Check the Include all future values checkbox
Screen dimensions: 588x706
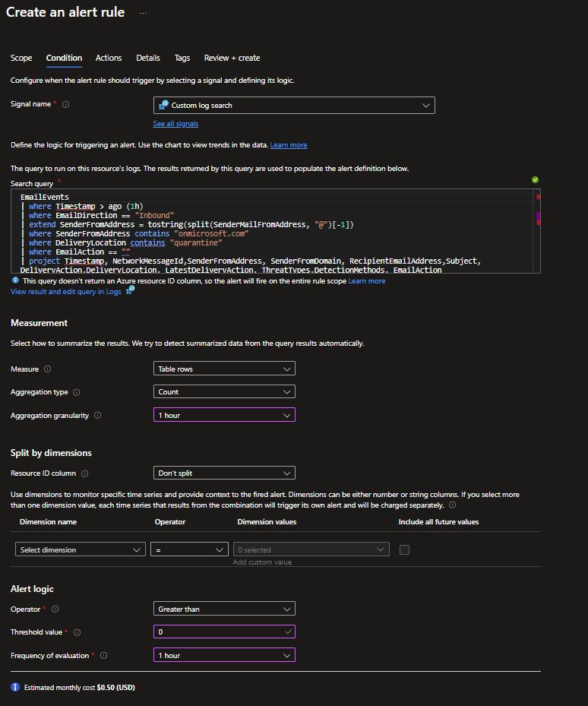404,549
